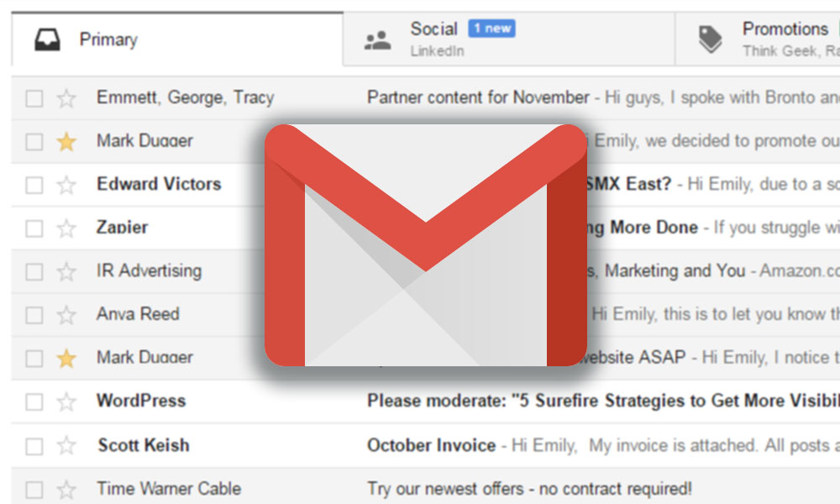
Task: Open the 'SMX East?' subject
Action: coord(629,184)
